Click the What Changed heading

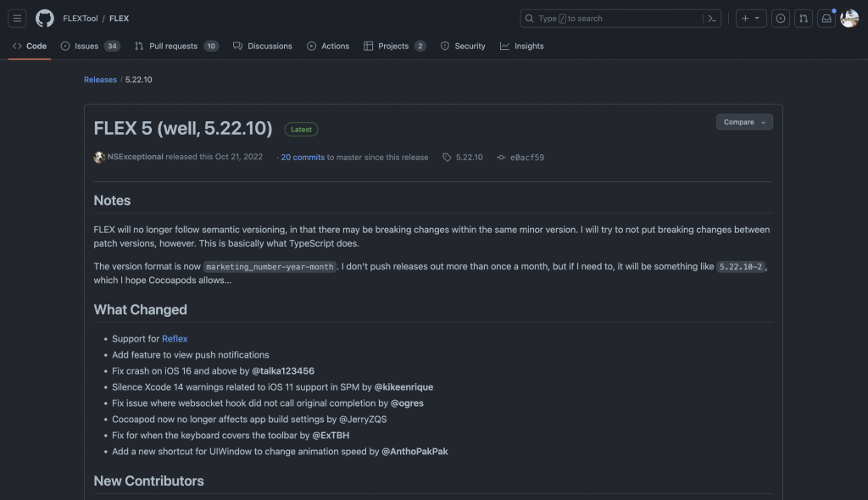click(140, 309)
